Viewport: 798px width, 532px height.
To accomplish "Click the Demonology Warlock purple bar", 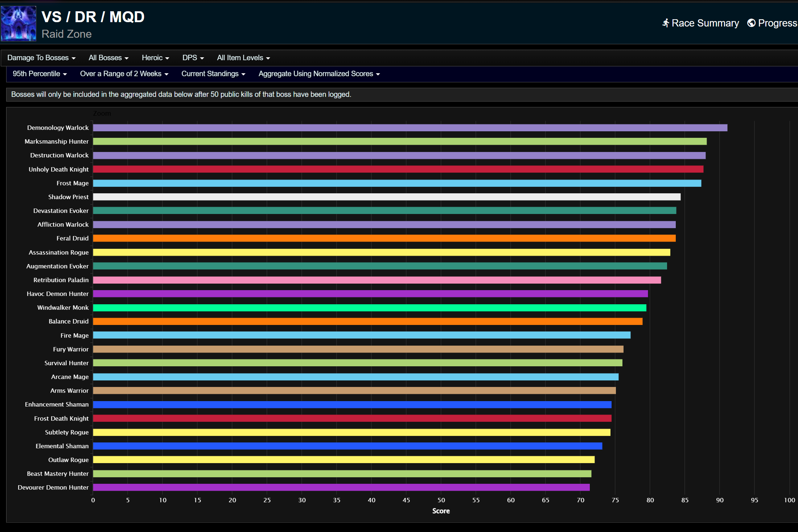I will 410,128.
